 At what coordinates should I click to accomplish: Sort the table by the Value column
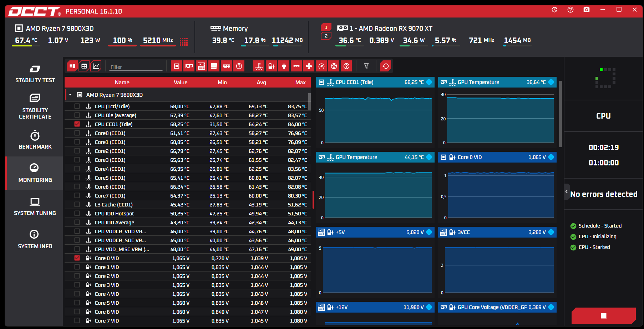(181, 83)
